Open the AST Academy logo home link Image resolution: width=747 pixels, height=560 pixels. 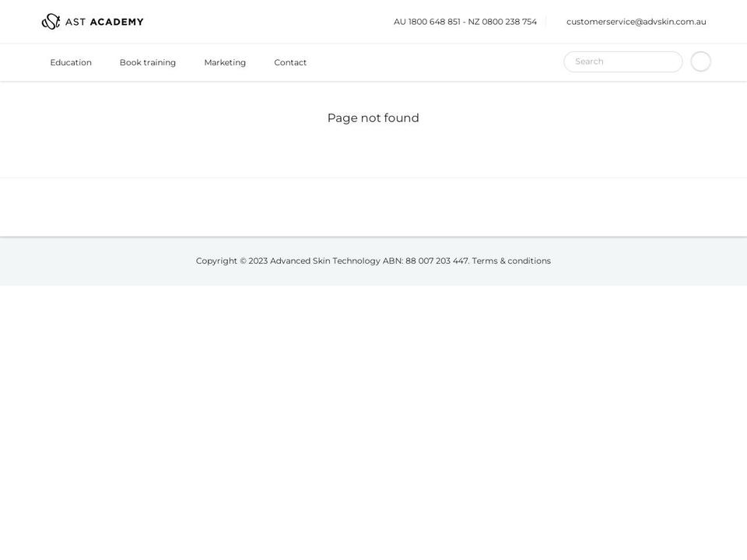pos(93,22)
